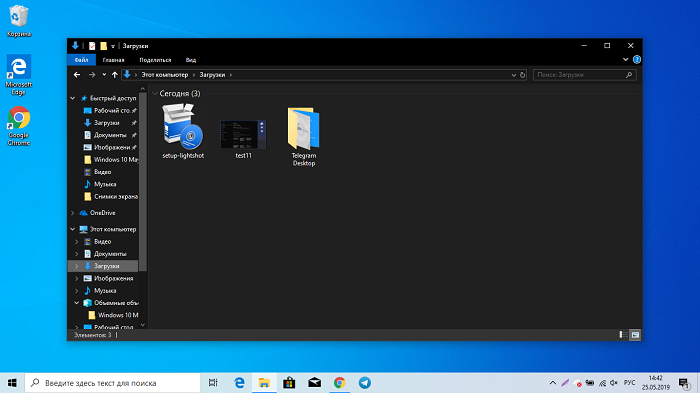Open Telegram from the taskbar
Viewport: 700px width, 393px height.
[365, 383]
